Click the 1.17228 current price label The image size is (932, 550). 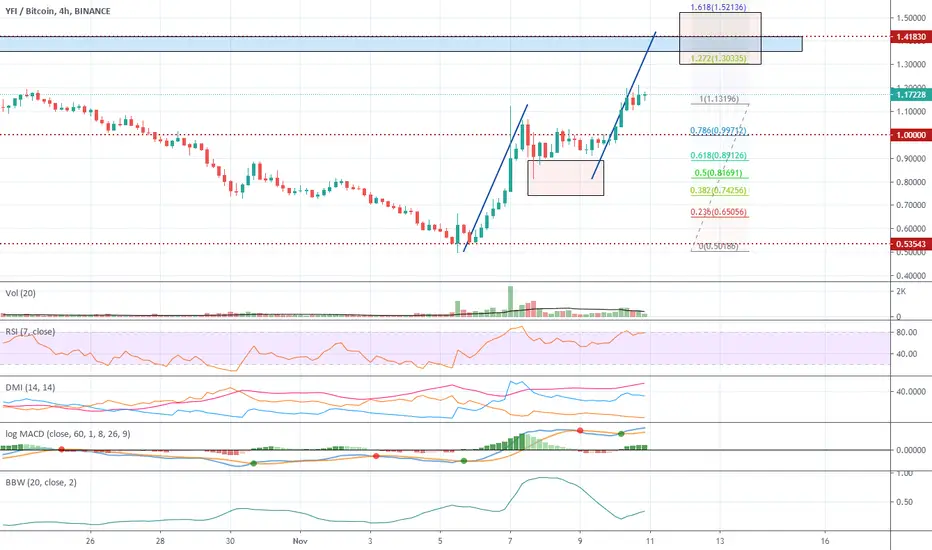[911, 95]
